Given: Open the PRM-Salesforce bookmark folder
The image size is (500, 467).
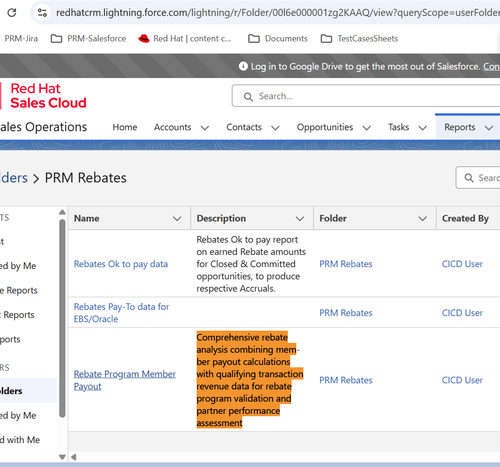Looking at the screenshot, I should point(88,39).
